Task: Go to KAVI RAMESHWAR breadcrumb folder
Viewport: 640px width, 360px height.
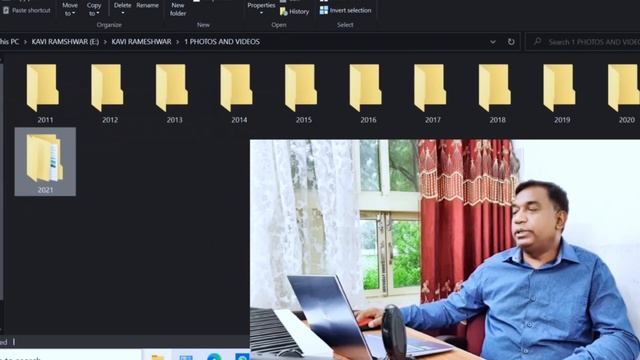Action: click(x=141, y=42)
